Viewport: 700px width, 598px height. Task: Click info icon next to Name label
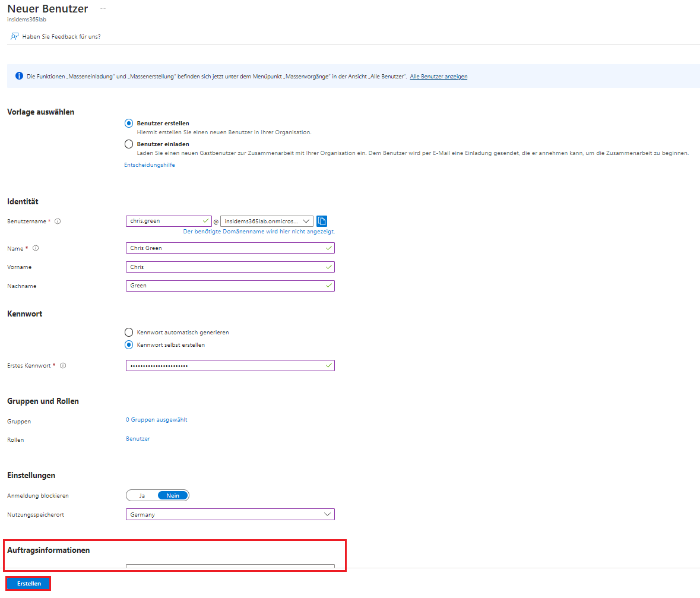(x=36, y=248)
